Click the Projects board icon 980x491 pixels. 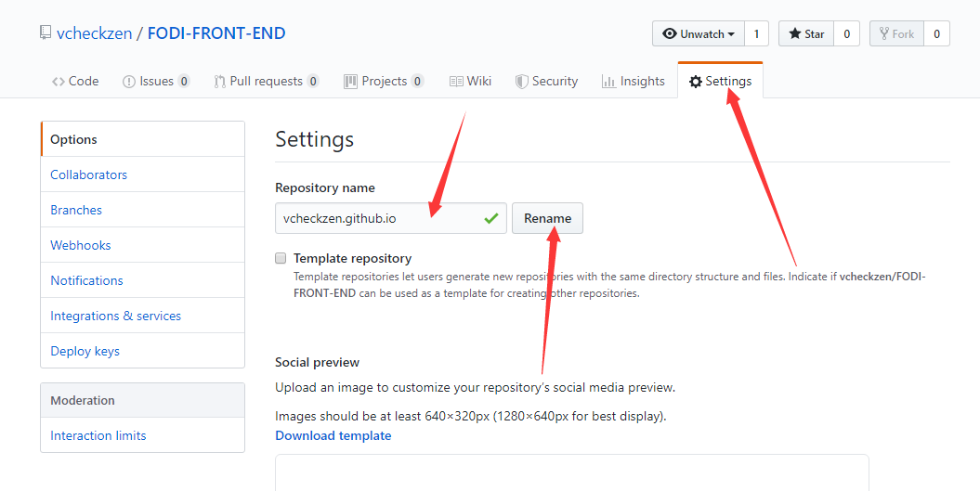coord(350,81)
